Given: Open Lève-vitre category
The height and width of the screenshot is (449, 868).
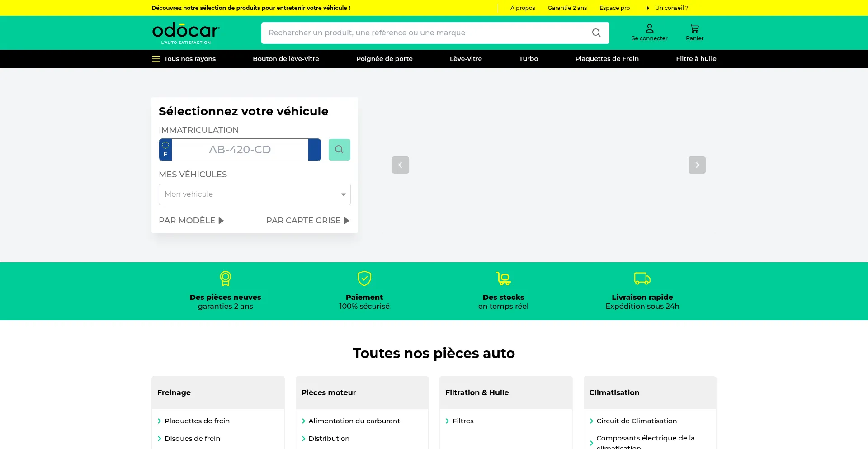Looking at the screenshot, I should pyautogui.click(x=466, y=59).
